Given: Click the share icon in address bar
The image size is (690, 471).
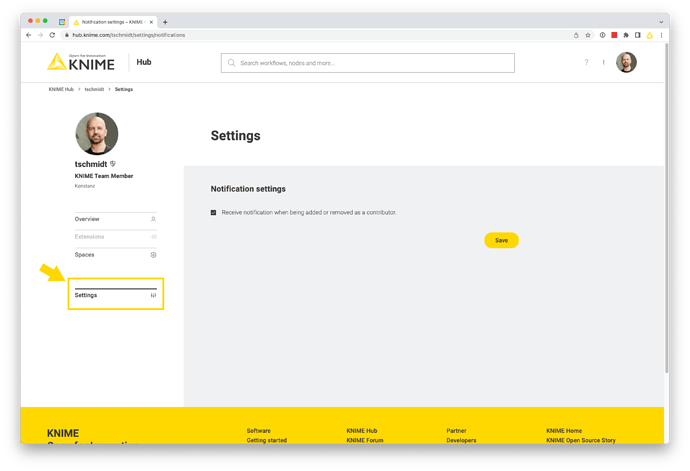Looking at the screenshot, I should [576, 35].
